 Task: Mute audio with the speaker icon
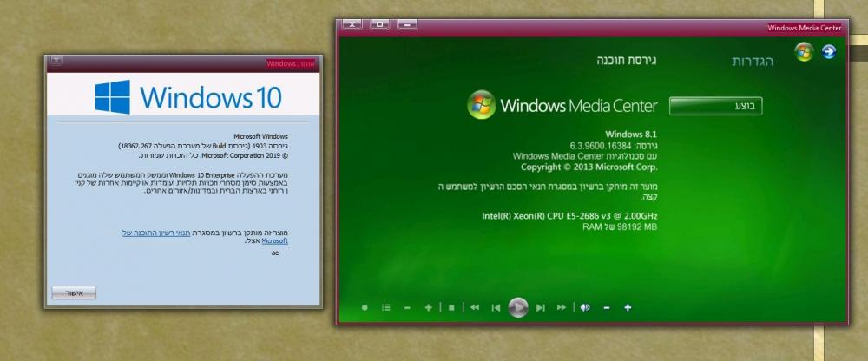[x=584, y=308]
